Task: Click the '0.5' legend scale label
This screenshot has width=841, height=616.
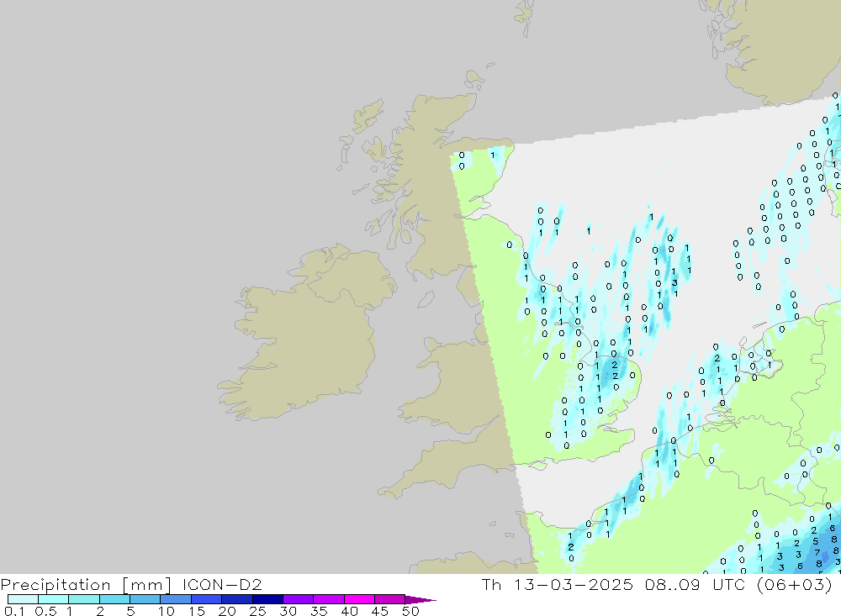Action: (45, 611)
